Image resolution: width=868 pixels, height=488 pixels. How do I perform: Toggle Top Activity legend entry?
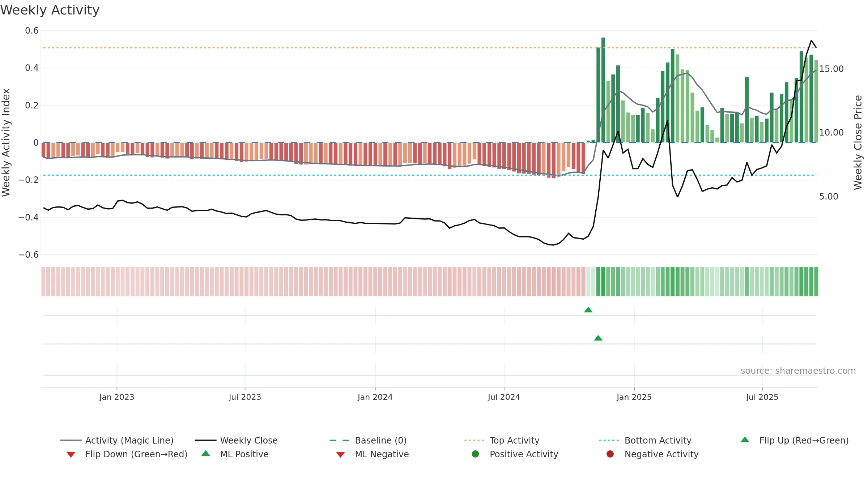point(502,440)
